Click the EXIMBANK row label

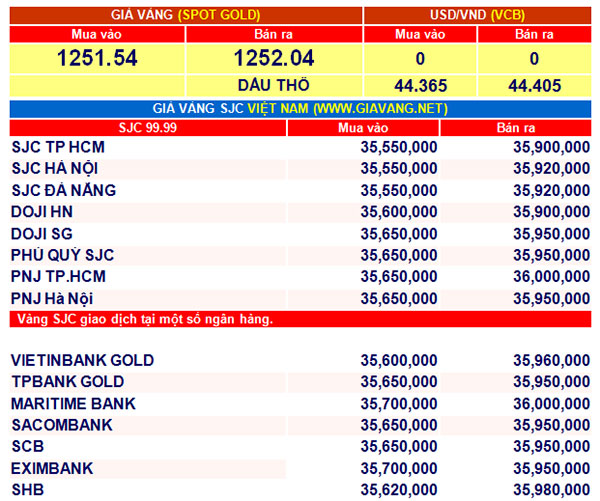pyautogui.click(x=52, y=468)
